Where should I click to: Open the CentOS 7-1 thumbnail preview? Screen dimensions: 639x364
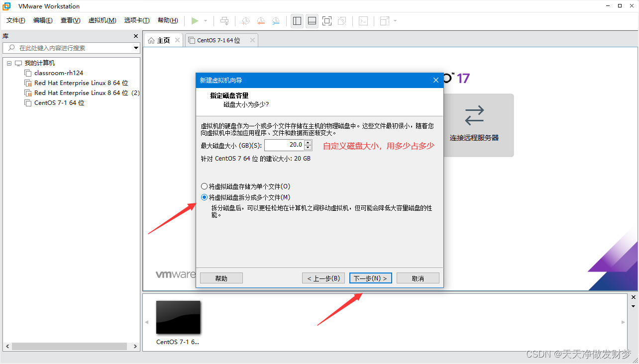pos(178,317)
